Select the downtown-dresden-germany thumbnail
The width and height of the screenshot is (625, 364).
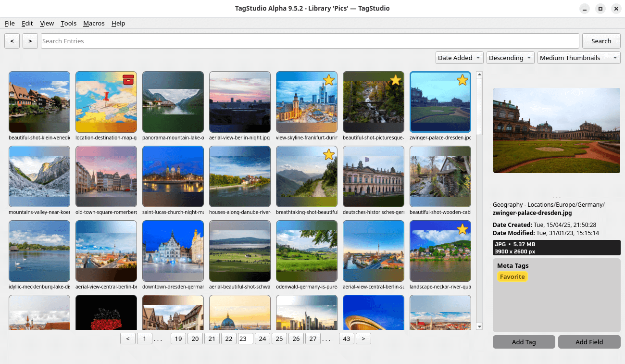[x=173, y=251]
